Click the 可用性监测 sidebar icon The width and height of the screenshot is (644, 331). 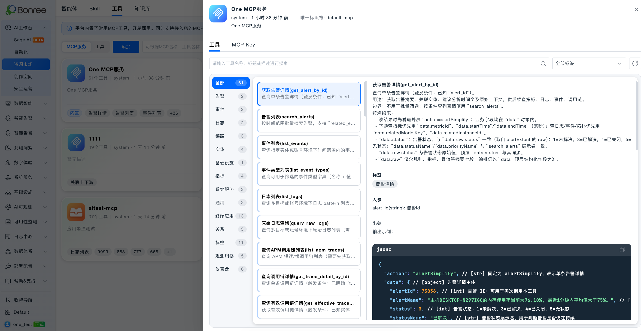8,222
